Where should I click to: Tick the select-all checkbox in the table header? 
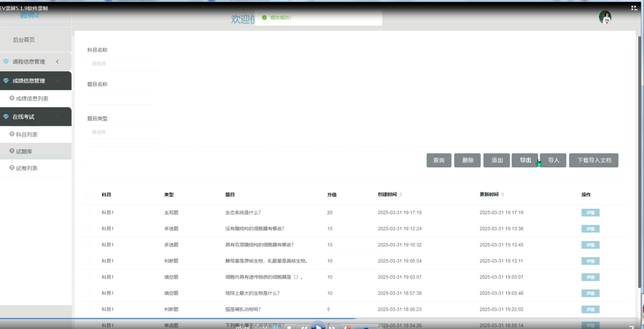(x=87, y=195)
